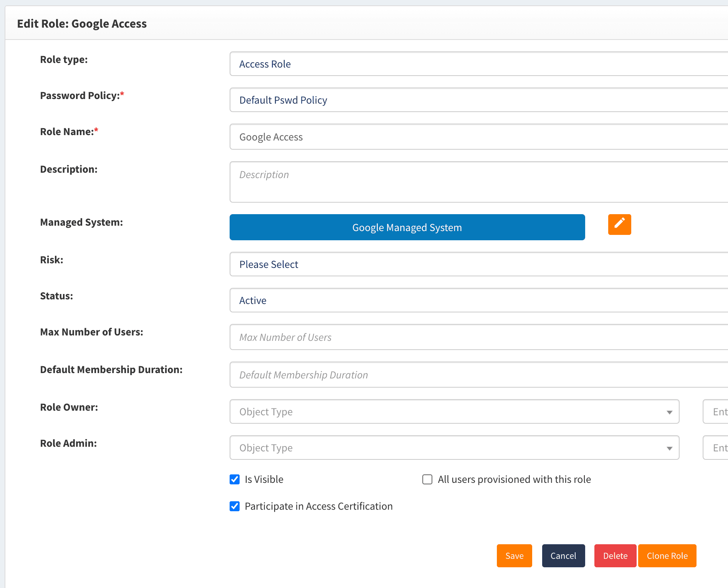
Task: Focus the Role Name text field
Action: [x=478, y=137]
